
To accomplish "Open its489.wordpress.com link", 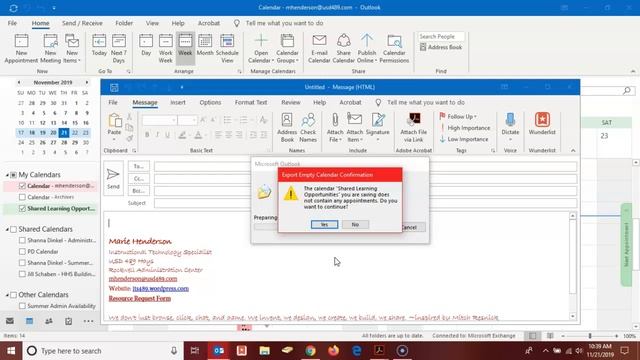I will tap(160, 289).
